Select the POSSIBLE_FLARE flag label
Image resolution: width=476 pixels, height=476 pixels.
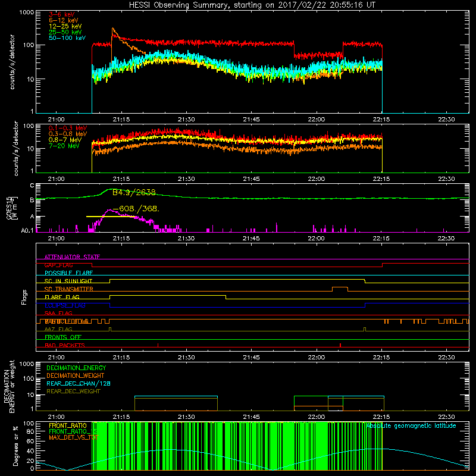coord(68,273)
